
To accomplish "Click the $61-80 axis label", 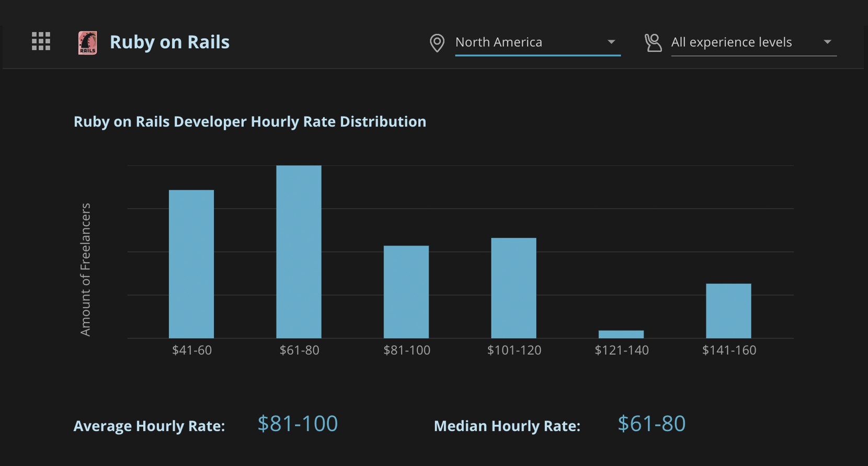I will 299,350.
